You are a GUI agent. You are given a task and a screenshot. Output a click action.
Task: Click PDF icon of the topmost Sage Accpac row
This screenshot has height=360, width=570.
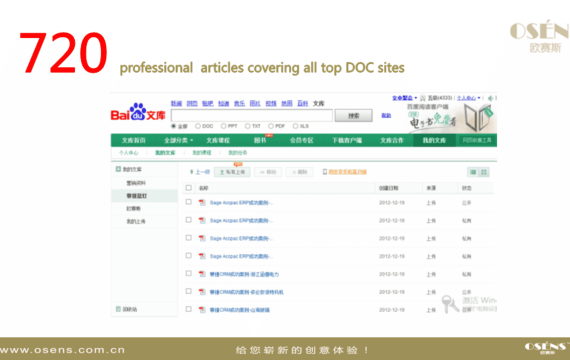point(202,203)
